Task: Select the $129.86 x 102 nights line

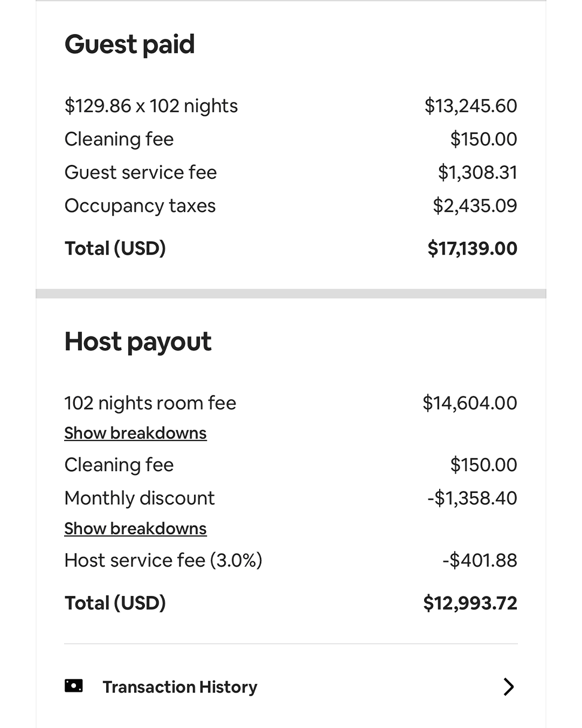Action: pos(151,106)
